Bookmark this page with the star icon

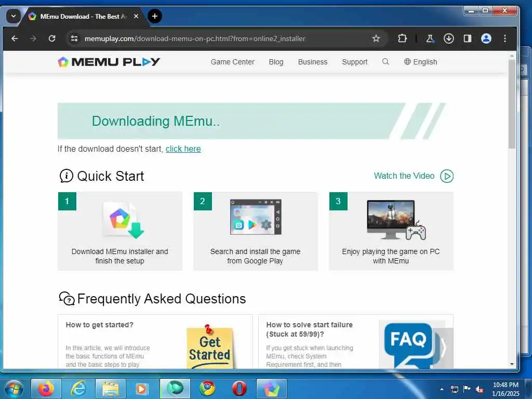[376, 38]
